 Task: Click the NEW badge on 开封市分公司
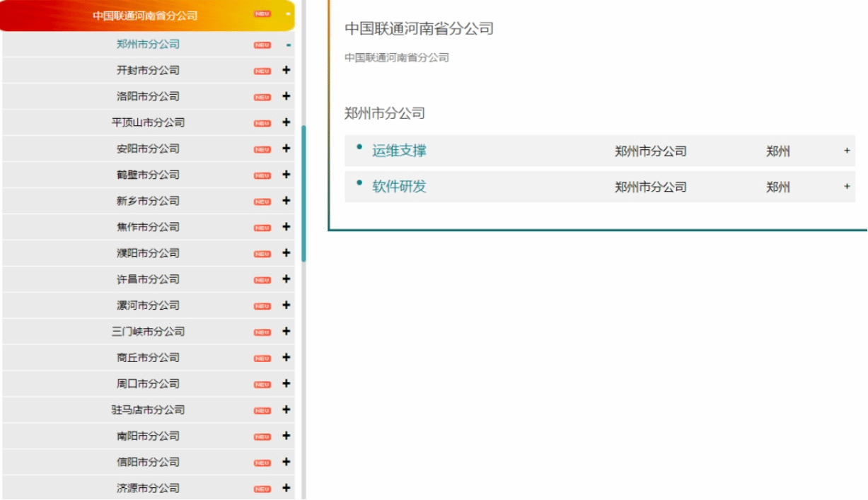point(262,71)
